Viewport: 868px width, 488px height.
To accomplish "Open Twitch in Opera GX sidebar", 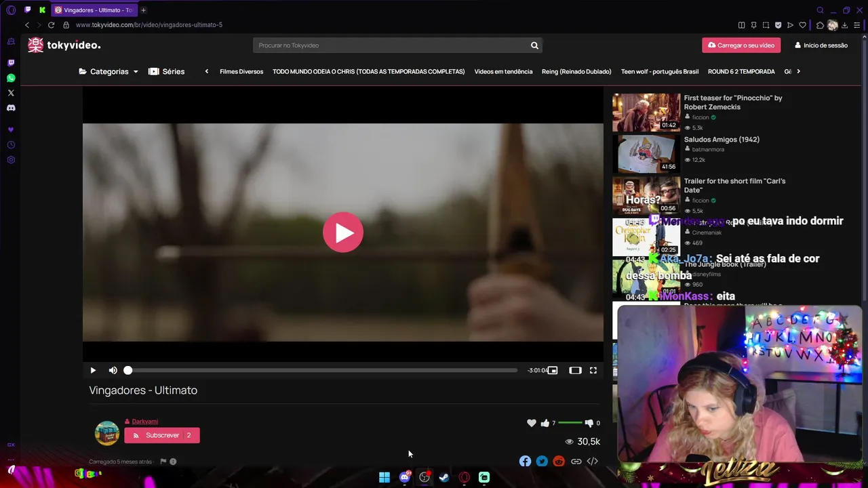I will [x=11, y=63].
